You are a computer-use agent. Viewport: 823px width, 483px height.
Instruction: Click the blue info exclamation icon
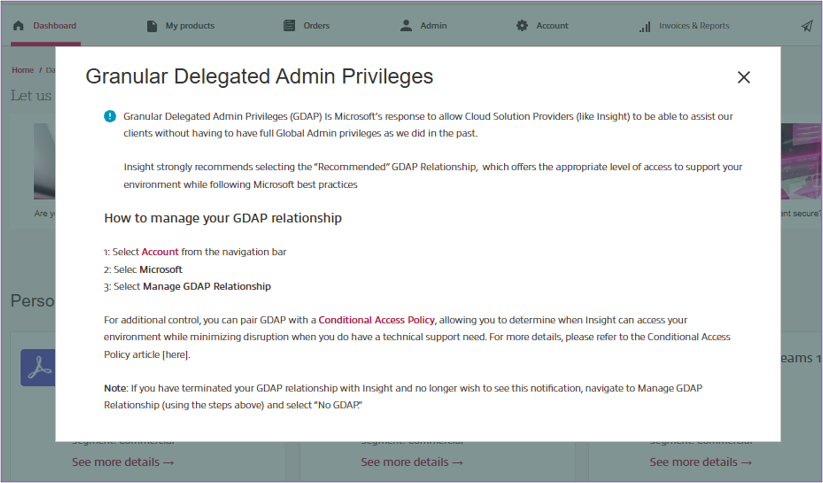110,116
